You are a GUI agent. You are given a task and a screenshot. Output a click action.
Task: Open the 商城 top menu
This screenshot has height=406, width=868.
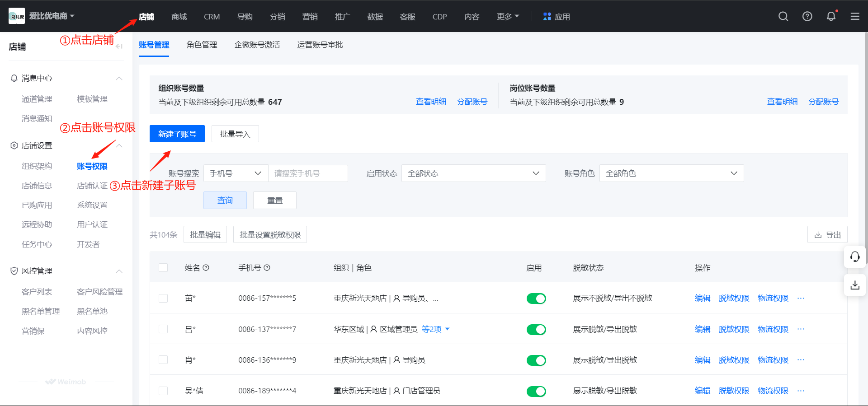point(179,16)
